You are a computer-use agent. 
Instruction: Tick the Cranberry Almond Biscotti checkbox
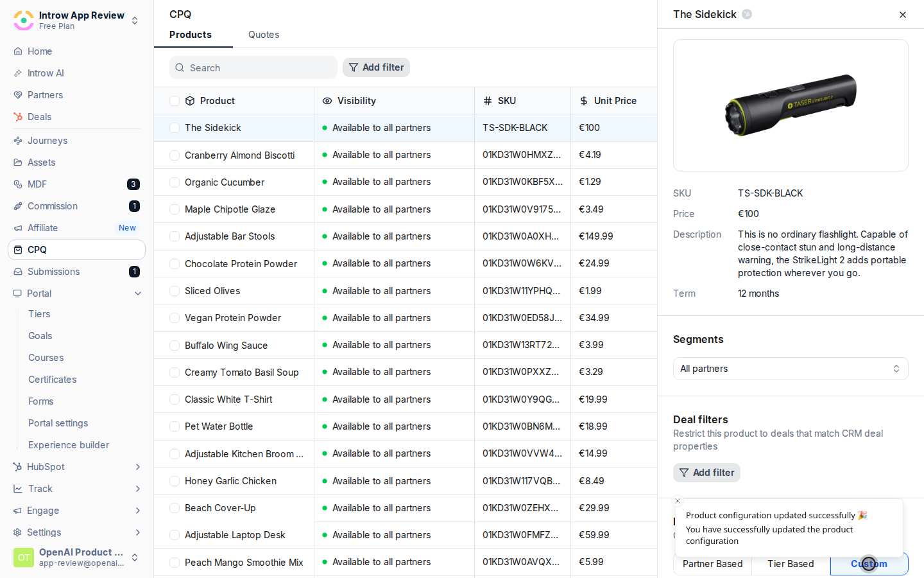[175, 155]
